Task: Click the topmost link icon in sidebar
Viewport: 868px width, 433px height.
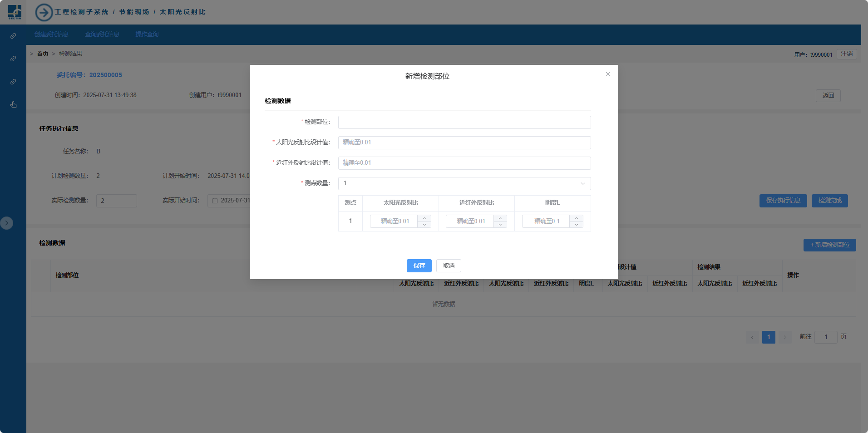Action: pos(13,36)
